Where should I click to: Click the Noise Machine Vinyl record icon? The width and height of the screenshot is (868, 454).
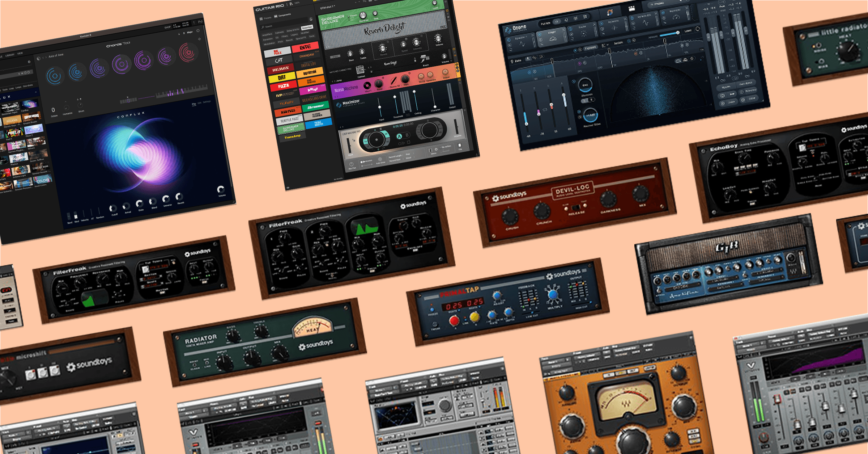pos(367,85)
